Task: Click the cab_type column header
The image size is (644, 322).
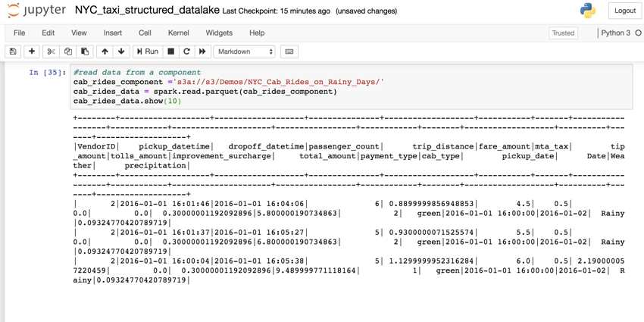Action: pyautogui.click(x=441, y=156)
